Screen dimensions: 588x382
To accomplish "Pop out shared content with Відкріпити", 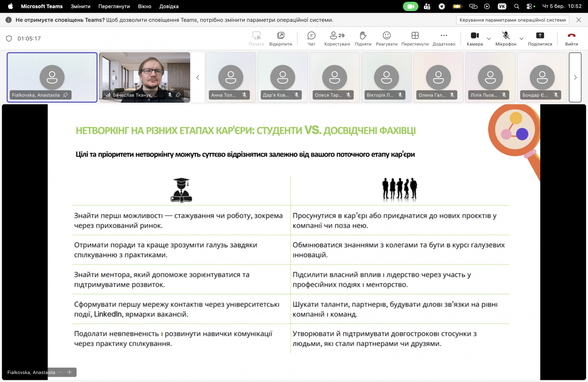I will point(281,39).
